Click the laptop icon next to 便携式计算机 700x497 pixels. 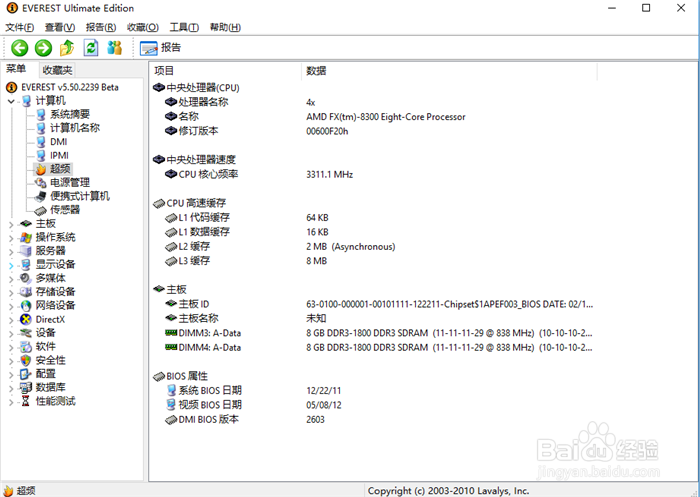[41, 196]
